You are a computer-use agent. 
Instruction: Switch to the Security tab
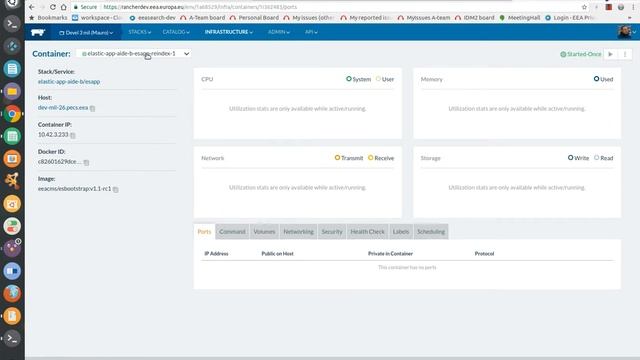click(332, 231)
